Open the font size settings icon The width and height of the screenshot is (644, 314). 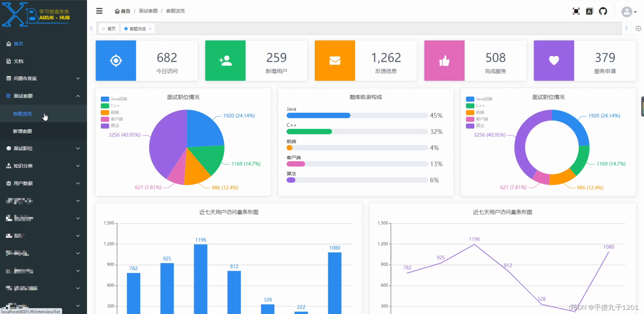pos(590,12)
